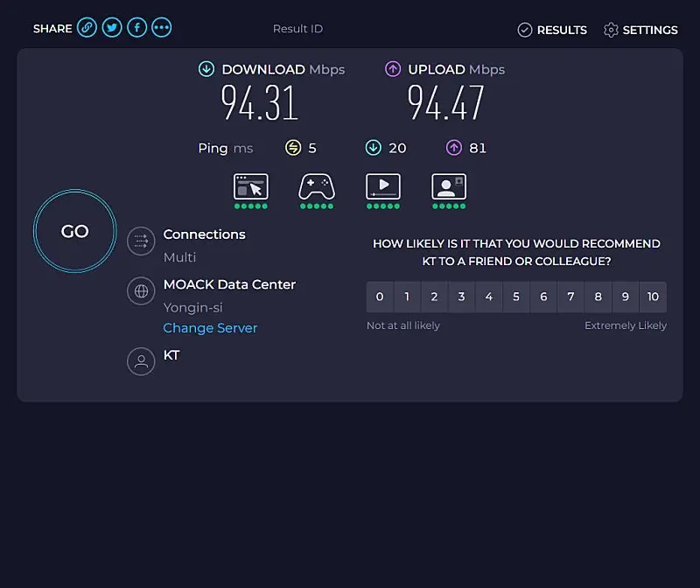Choose rating 5 on the scale
This screenshot has height=588, width=700.
click(x=516, y=297)
